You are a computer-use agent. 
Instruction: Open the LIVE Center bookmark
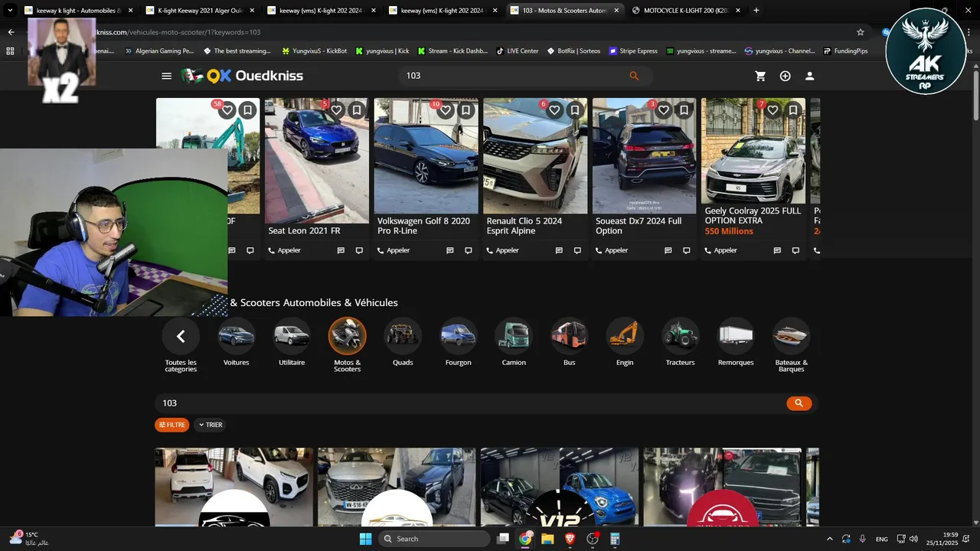coord(517,51)
